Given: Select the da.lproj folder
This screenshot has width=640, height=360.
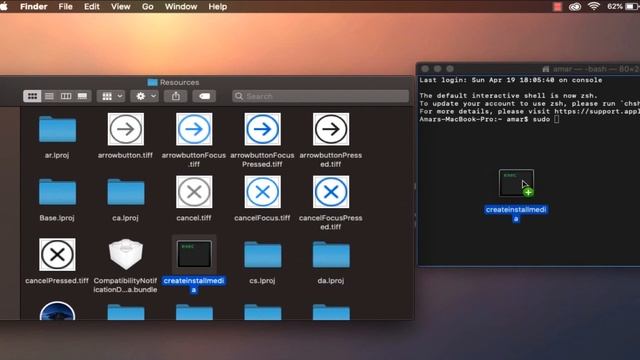Looking at the screenshot, I should [x=331, y=255].
